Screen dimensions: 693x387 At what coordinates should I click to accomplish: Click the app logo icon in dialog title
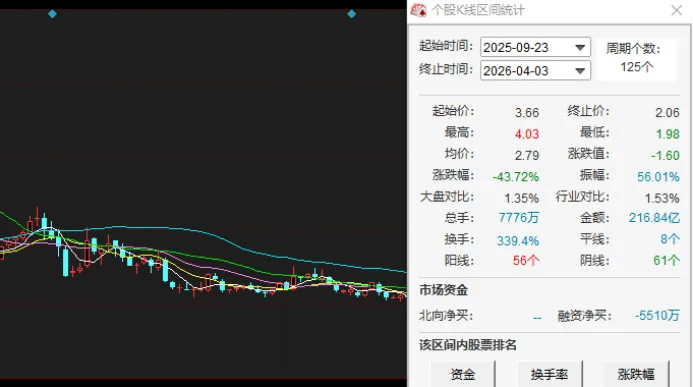pos(419,10)
